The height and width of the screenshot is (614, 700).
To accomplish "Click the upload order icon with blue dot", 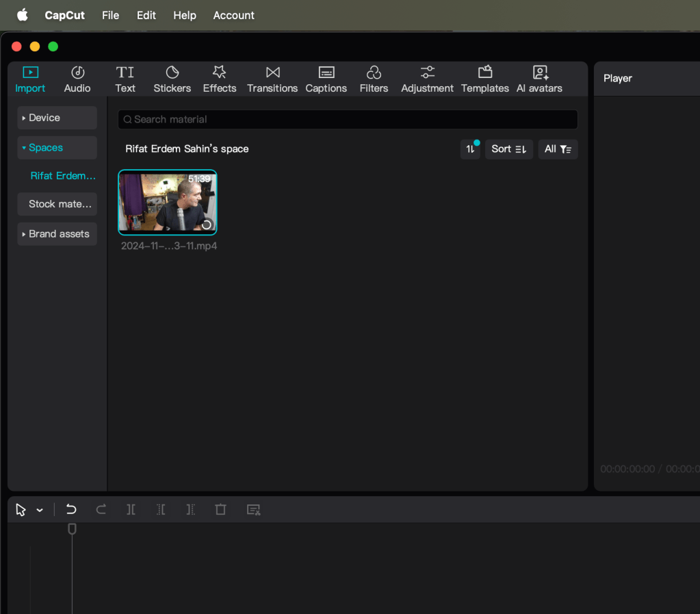I will click(x=470, y=149).
